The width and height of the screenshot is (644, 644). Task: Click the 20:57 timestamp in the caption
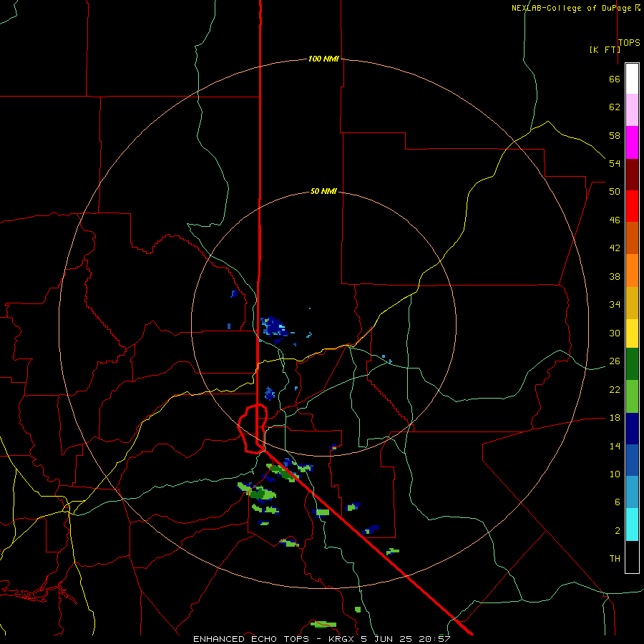434,639
